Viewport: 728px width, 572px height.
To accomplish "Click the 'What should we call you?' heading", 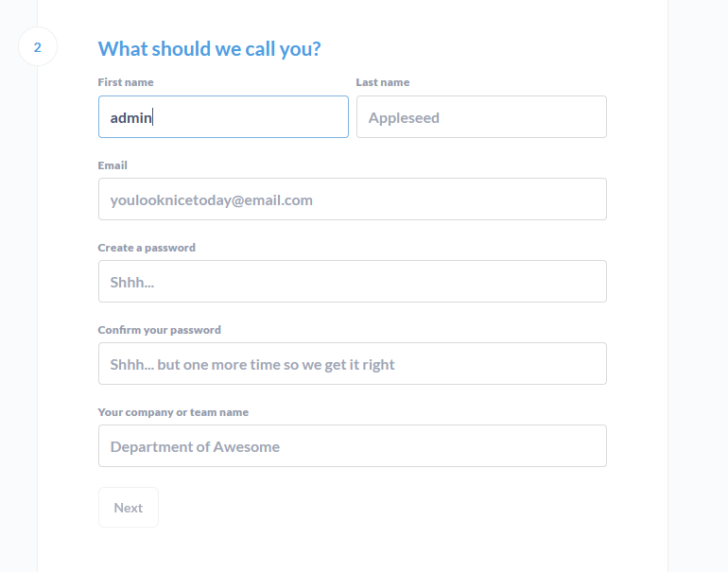I will click(209, 49).
